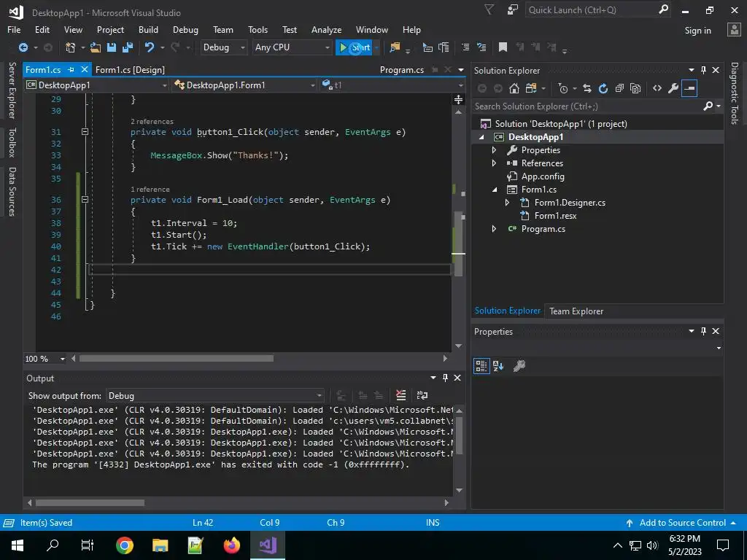This screenshot has height=560, width=747.
Task: Click the Find in Files toolbar icon
Action: (395, 47)
